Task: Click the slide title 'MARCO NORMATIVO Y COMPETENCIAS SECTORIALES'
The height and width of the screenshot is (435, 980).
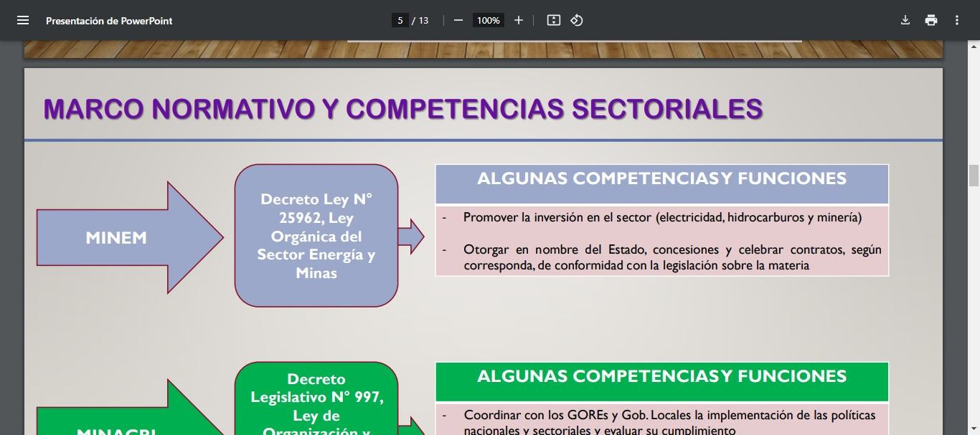Action: [403, 109]
